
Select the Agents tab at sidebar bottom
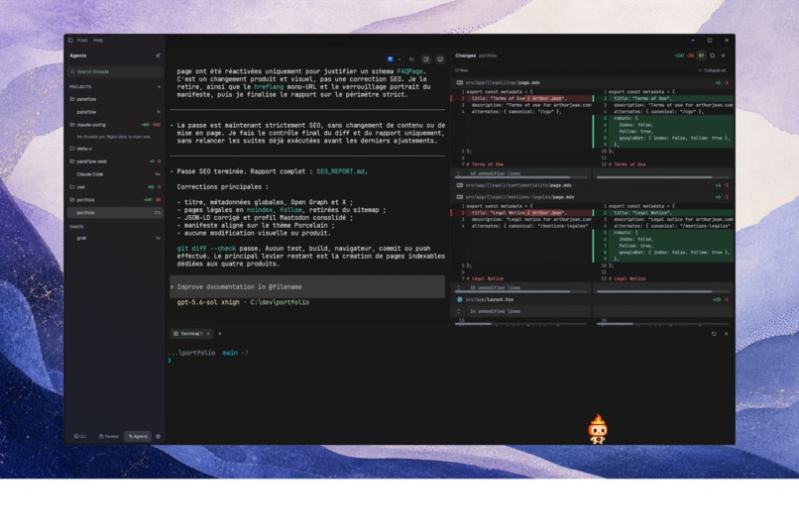(x=138, y=436)
